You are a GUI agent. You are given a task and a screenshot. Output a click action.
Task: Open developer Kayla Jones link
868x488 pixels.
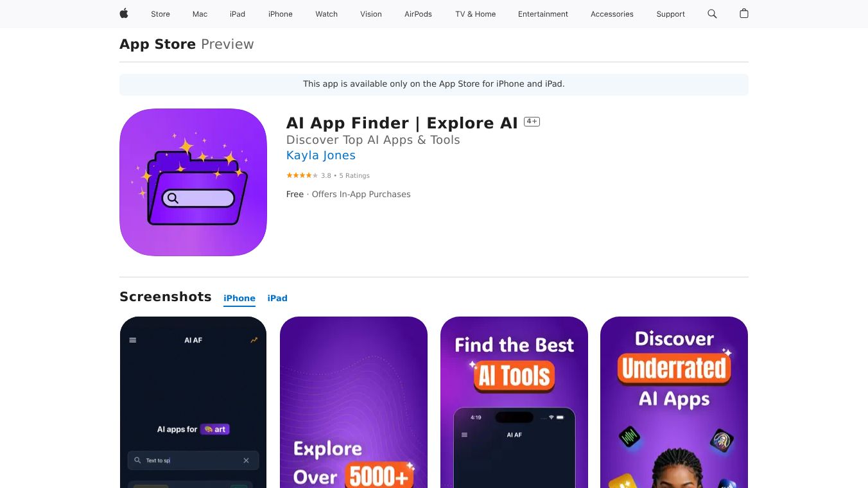coord(321,155)
